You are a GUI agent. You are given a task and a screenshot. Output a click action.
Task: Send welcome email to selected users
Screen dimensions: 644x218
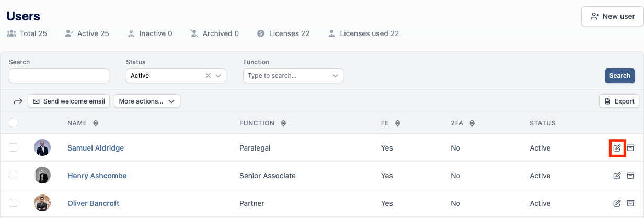coord(69,101)
